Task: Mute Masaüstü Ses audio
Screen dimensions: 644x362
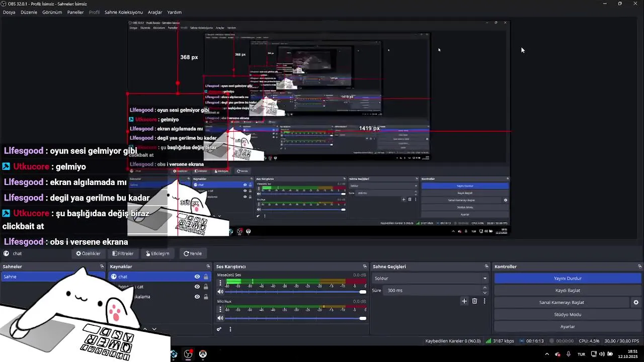Action: pyautogui.click(x=220, y=292)
